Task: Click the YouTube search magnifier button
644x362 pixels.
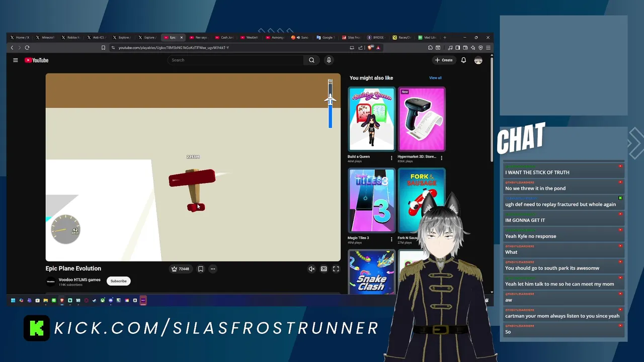Action: (x=311, y=60)
